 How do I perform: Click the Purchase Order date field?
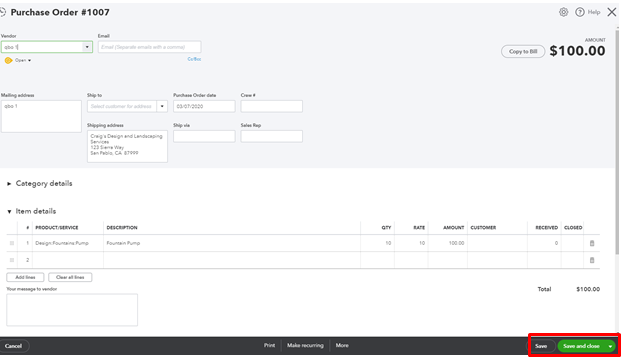(x=204, y=106)
